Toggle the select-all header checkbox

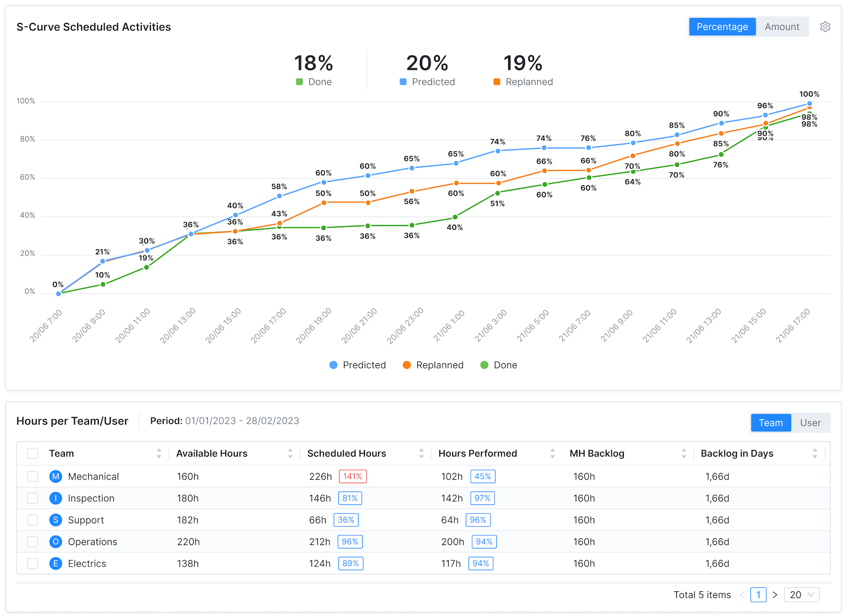[33, 454]
